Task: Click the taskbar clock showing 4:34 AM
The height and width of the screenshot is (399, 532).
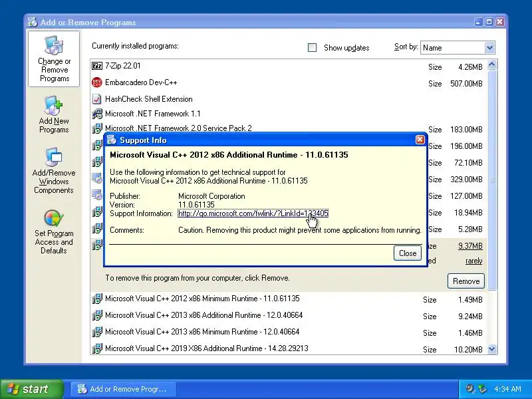Action: [x=507, y=389]
